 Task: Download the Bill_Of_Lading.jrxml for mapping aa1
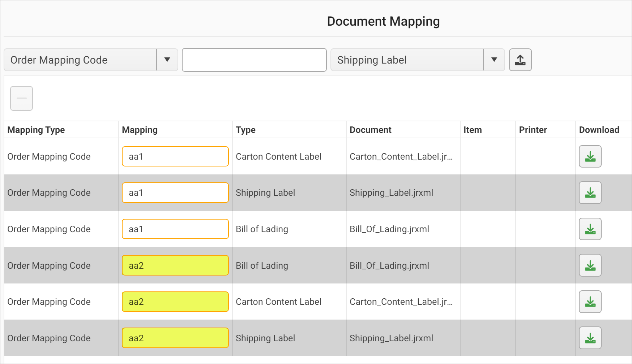point(590,229)
